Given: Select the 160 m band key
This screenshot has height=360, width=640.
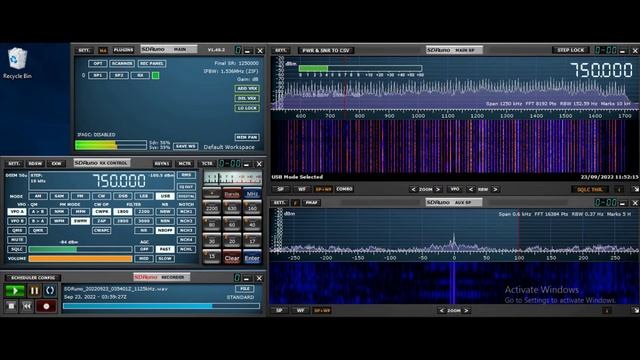Looking at the screenshot, I should (x=252, y=208).
